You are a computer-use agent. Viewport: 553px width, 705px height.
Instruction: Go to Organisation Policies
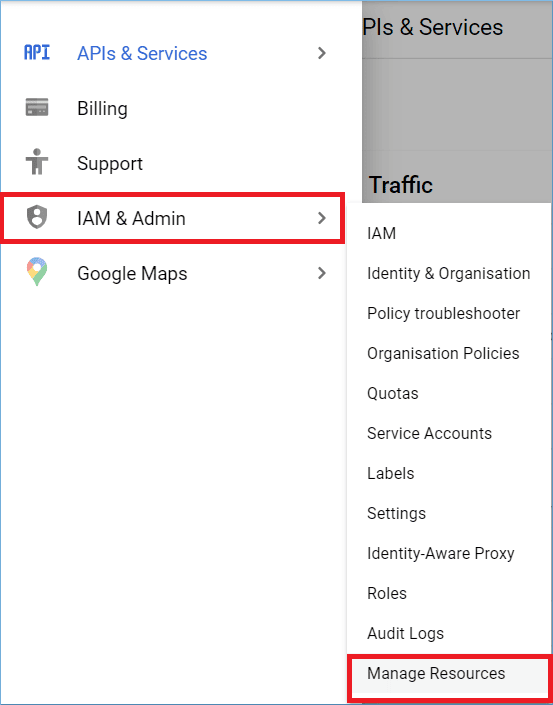pos(443,353)
